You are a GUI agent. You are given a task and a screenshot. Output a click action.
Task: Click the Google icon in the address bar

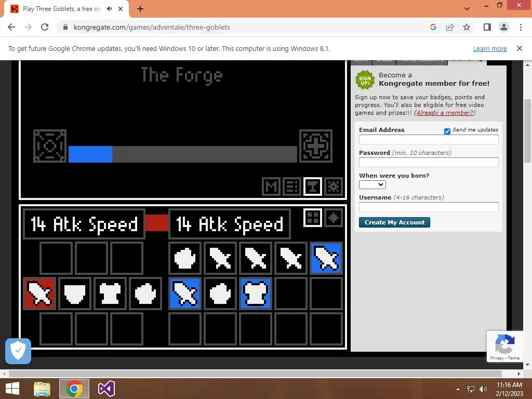433,27
